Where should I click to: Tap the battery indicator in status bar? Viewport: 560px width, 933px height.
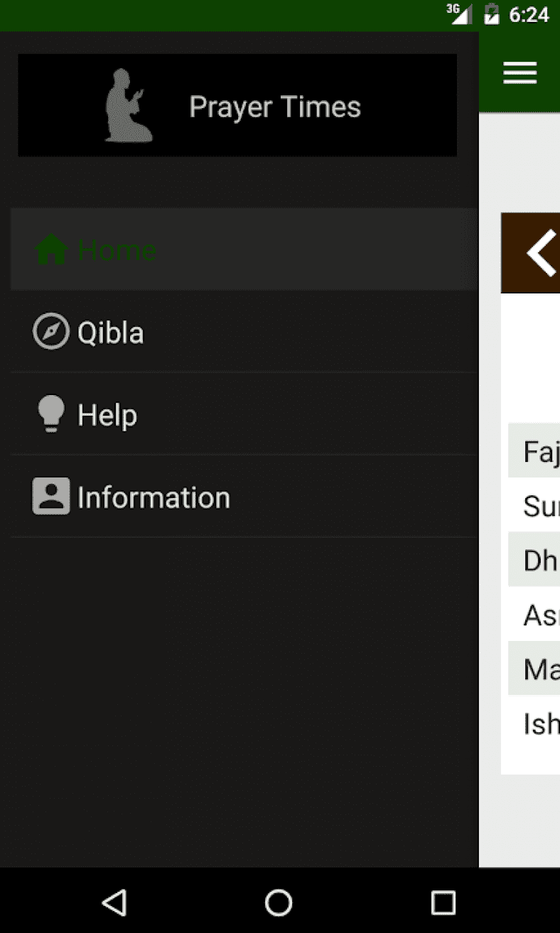pyautogui.click(x=490, y=14)
